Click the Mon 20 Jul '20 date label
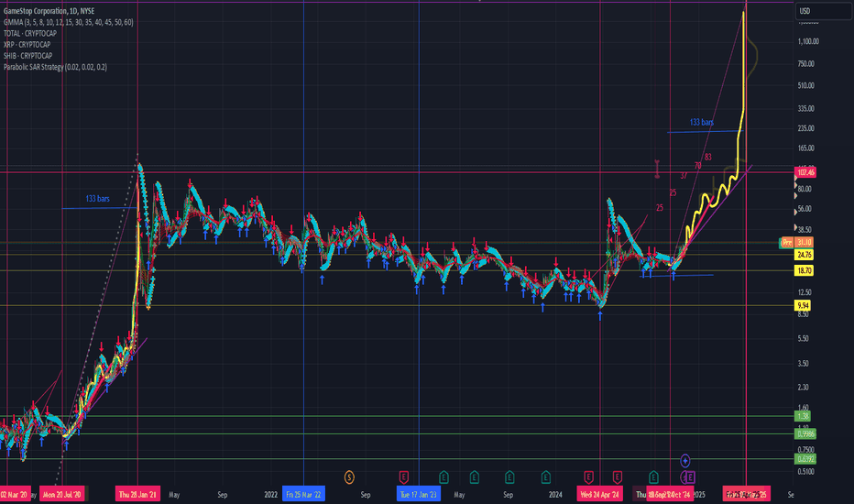854x504 pixels. tap(61, 494)
